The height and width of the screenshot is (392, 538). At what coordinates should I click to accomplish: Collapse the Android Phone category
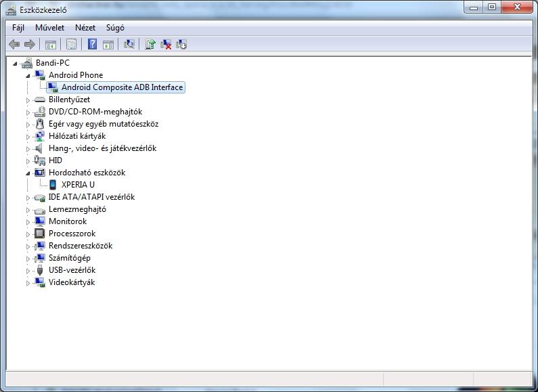click(28, 76)
